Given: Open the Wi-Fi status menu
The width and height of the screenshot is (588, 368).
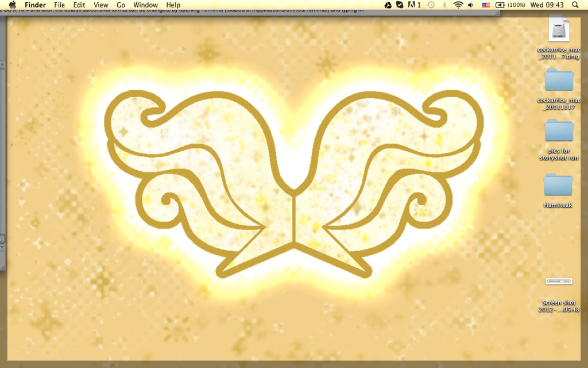Looking at the screenshot, I should pos(458,5).
